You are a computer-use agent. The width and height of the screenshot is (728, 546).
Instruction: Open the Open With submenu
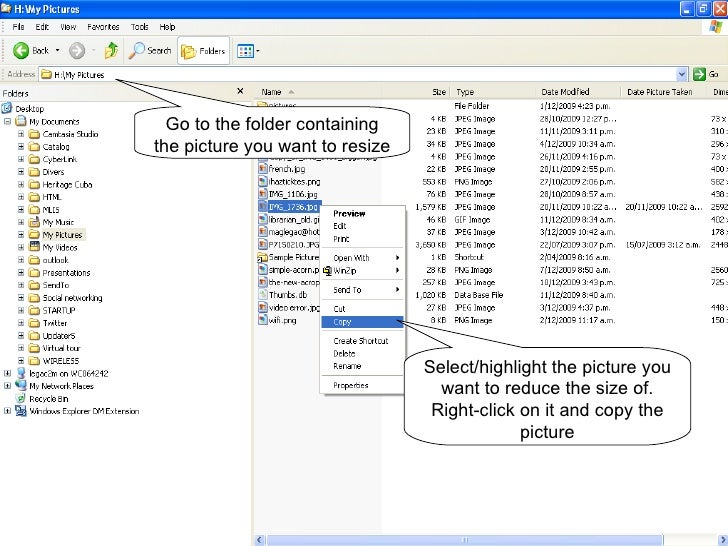[362, 258]
